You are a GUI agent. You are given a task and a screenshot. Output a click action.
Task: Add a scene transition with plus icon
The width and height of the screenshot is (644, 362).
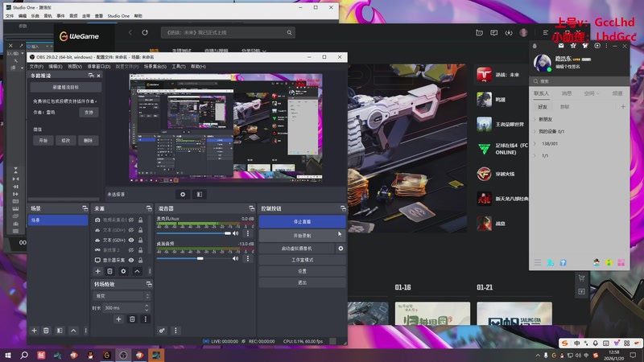118,319
